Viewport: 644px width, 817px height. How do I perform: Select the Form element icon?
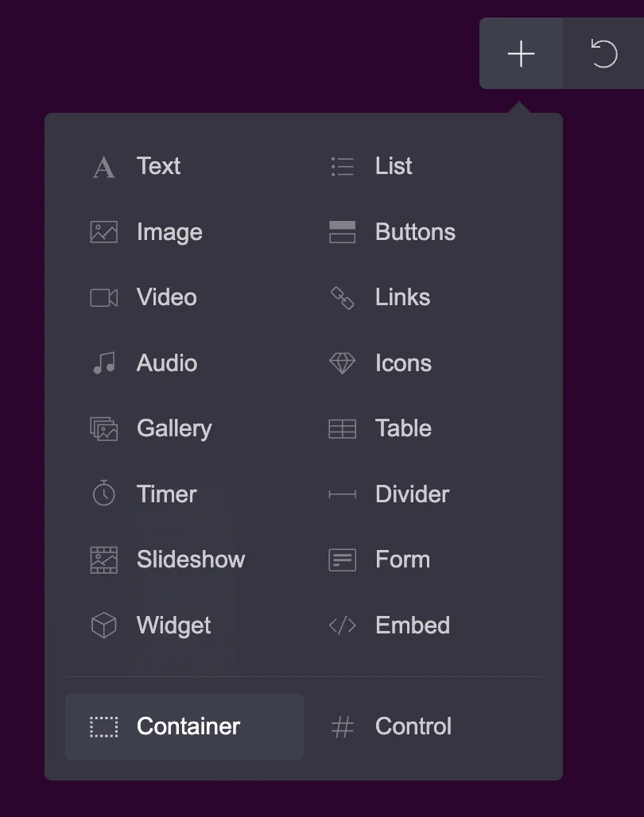pos(343,560)
